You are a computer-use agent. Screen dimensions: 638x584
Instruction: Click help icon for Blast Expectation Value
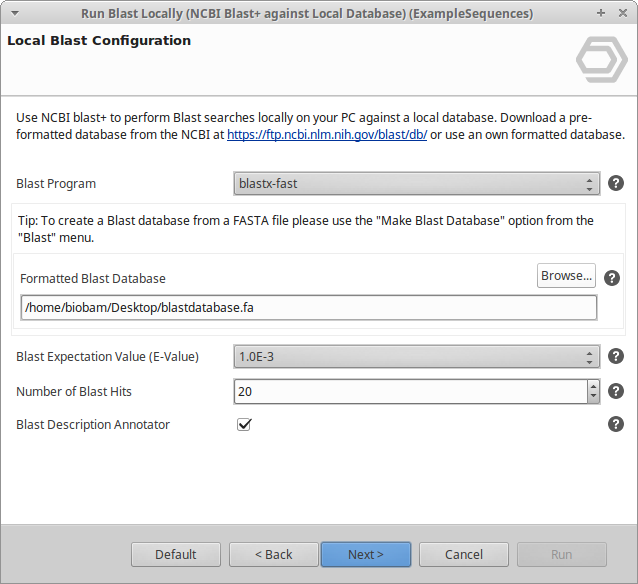(616, 356)
